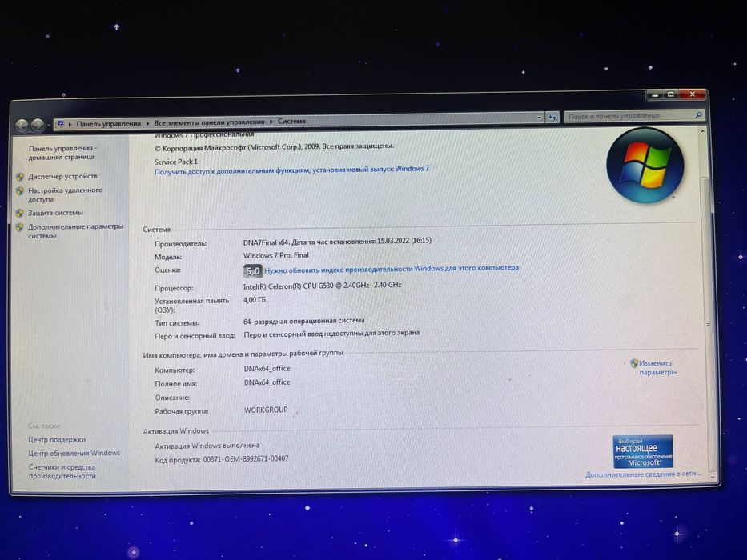
Task: Click the scrollbar down arrow
Action: [x=713, y=476]
